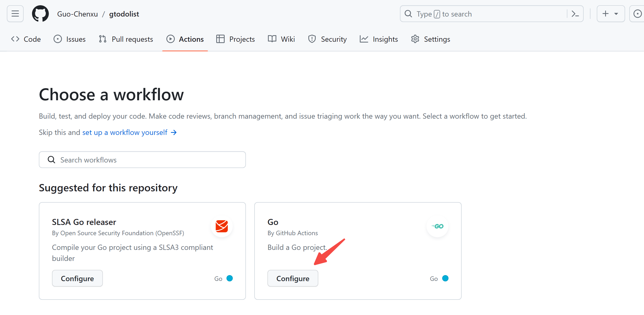This screenshot has width=644, height=315.
Task: Open the hamburger navigation menu
Action: (15, 14)
